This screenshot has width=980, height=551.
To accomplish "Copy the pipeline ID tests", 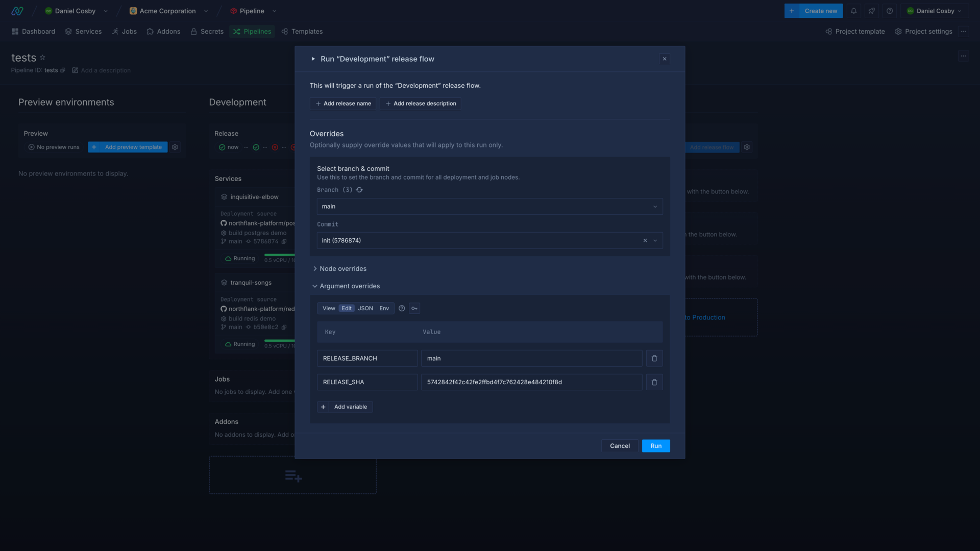I will click(x=63, y=70).
